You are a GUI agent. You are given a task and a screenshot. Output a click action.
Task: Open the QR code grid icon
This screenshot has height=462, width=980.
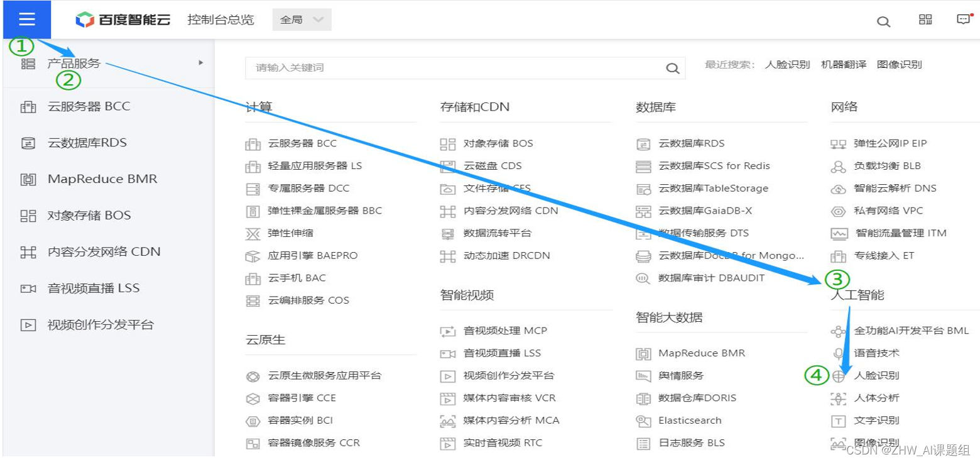(x=925, y=19)
